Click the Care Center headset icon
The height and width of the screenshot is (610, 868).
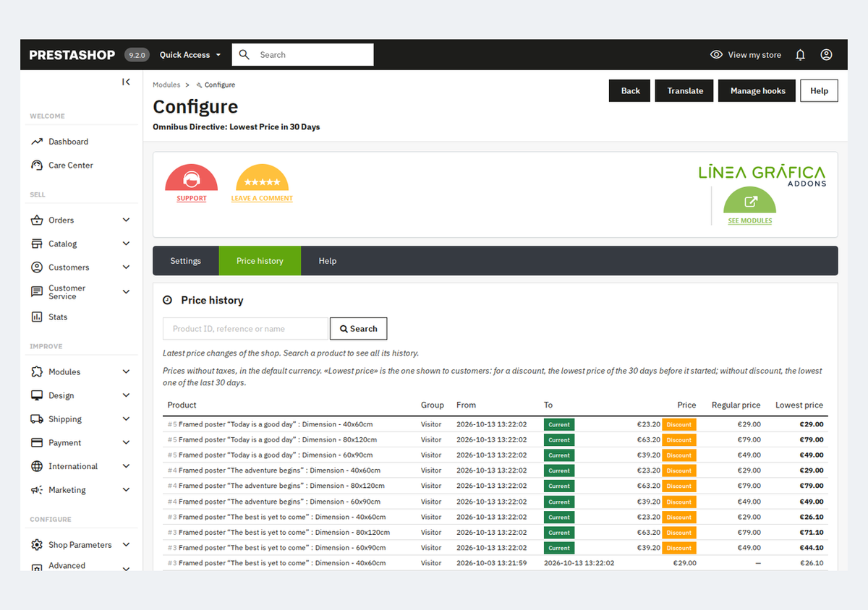(x=37, y=166)
